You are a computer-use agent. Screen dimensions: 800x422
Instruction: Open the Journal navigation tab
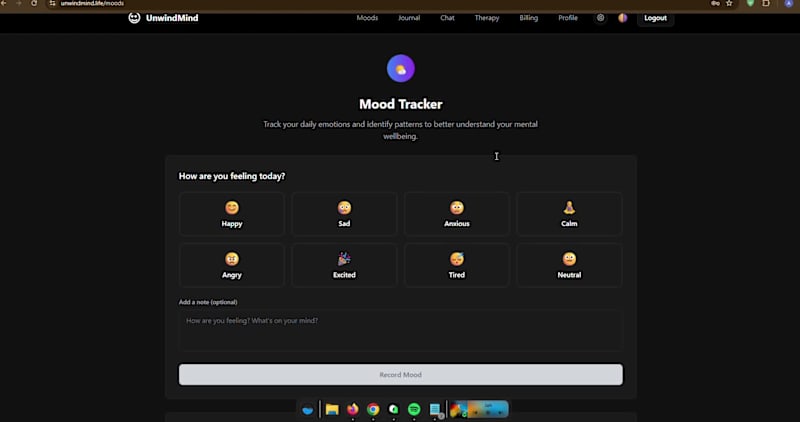click(x=409, y=18)
